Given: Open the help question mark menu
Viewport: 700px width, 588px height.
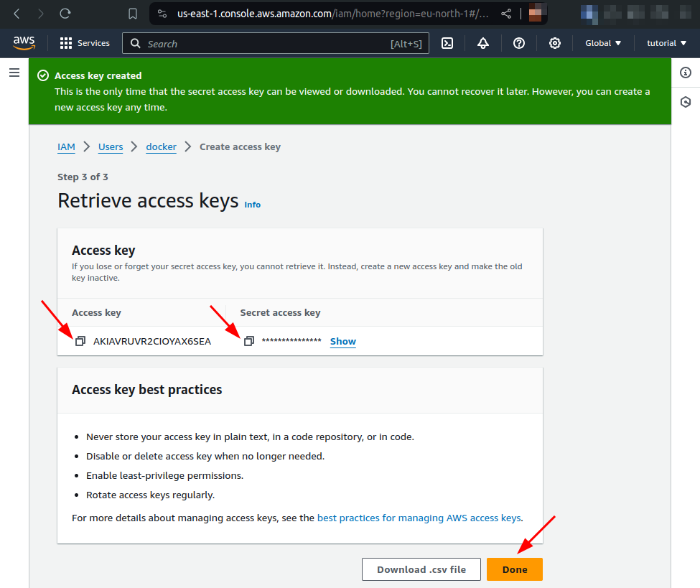Looking at the screenshot, I should point(519,43).
